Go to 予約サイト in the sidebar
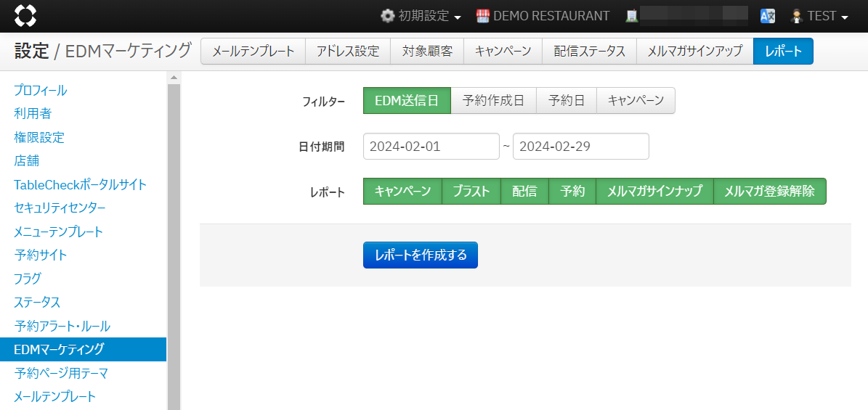Screen dimensions: 868x410 [x=41, y=255]
